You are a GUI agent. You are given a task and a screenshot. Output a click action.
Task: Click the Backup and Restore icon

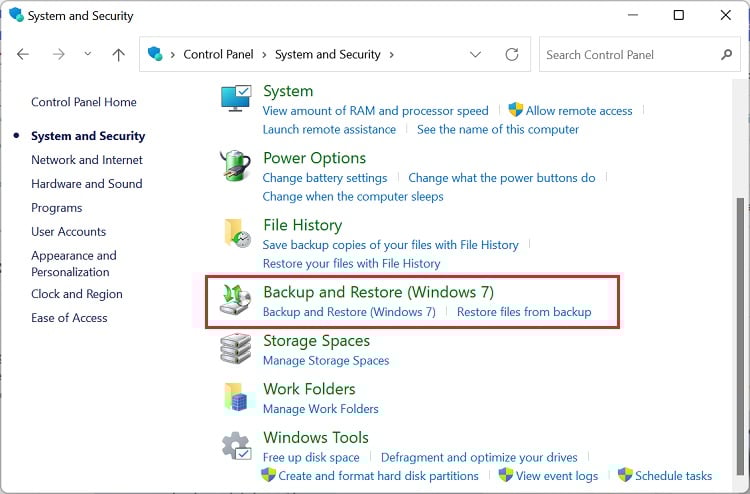pos(237,301)
